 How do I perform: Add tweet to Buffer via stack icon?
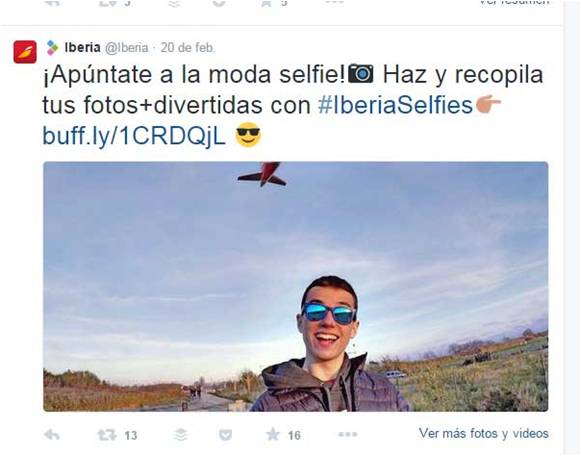tap(181, 435)
